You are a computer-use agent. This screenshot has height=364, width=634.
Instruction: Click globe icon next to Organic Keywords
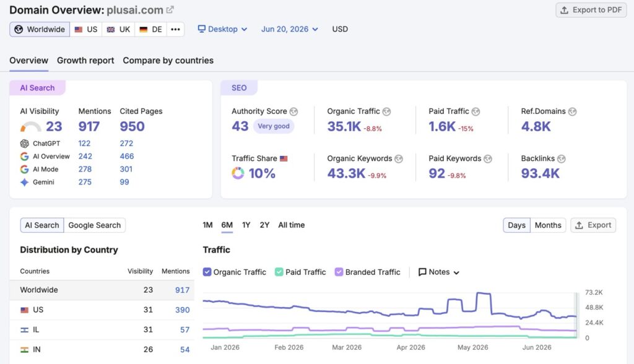point(399,159)
